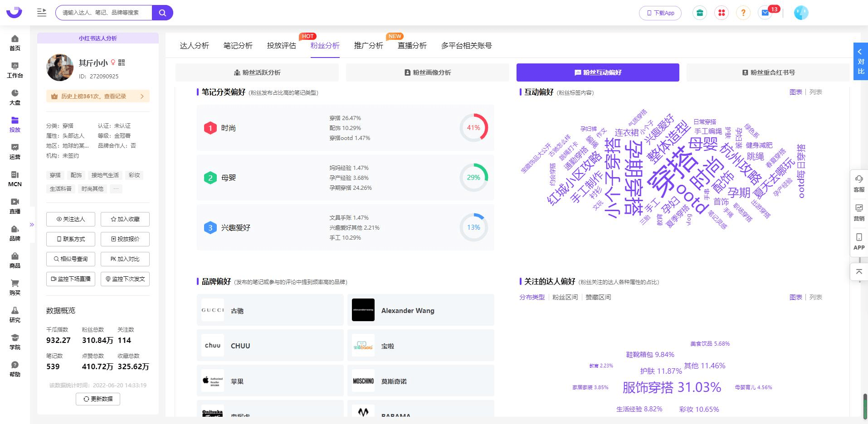Open 帮助 help in sidebar
The width and height of the screenshot is (868, 424).
(15, 369)
